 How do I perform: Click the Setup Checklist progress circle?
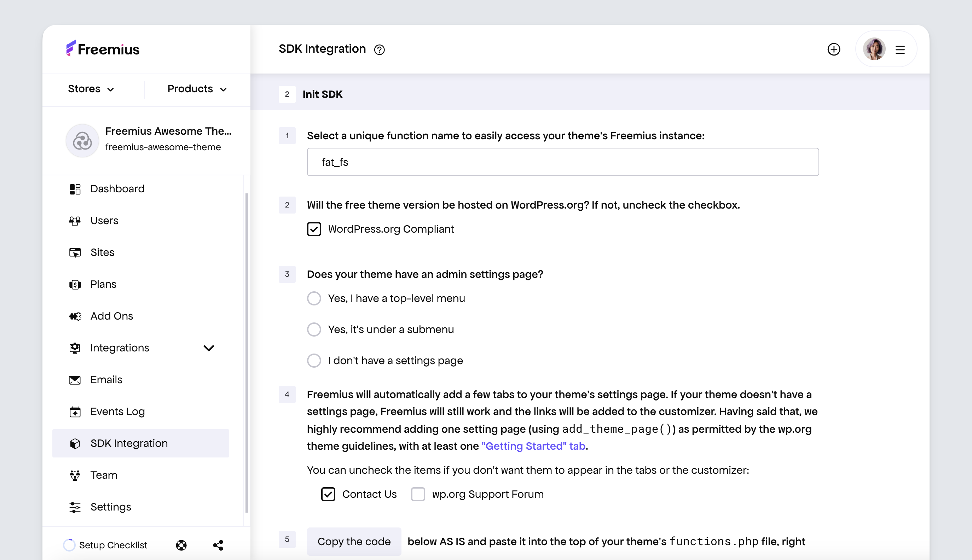pyautogui.click(x=69, y=545)
